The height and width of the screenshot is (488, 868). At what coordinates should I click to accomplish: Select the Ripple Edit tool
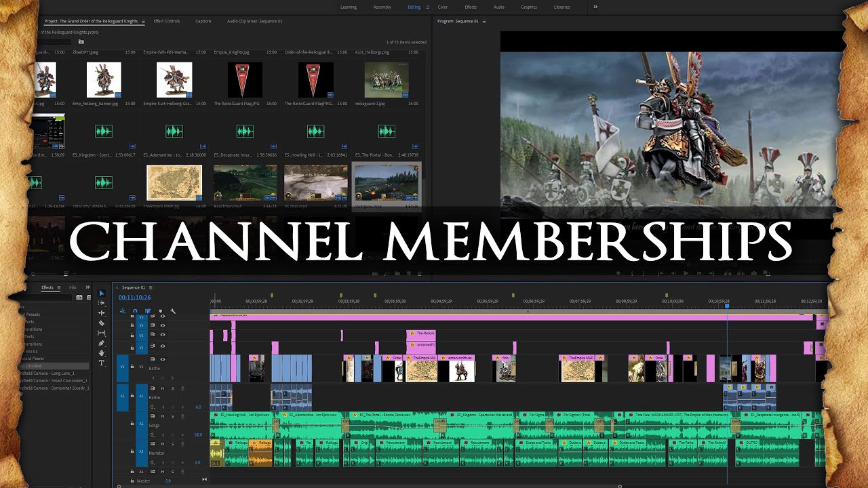pyautogui.click(x=102, y=313)
